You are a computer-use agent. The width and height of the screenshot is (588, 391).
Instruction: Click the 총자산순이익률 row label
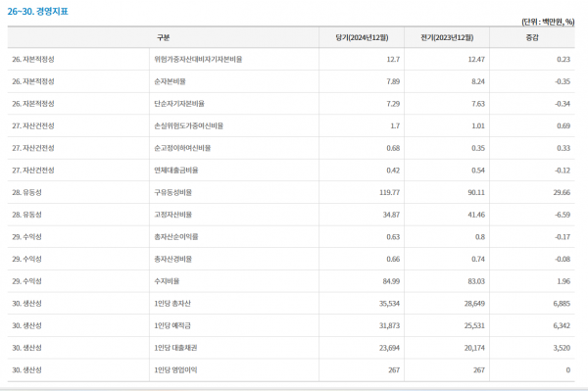(176, 237)
